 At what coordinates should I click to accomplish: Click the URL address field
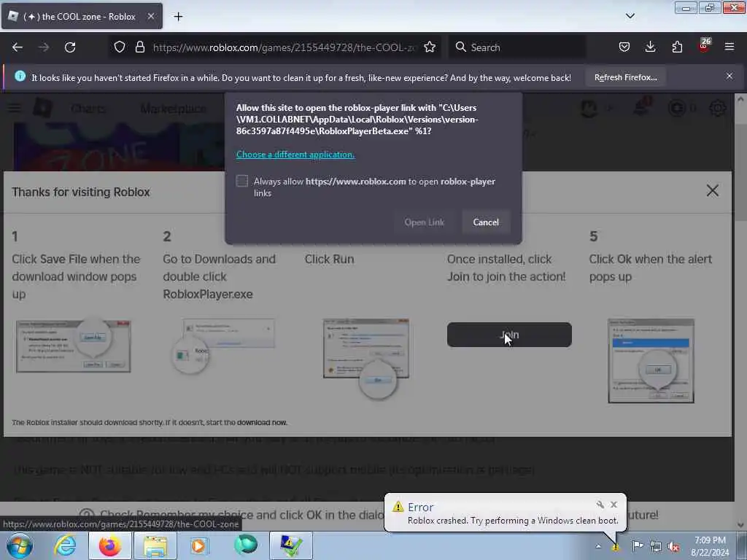tap(285, 47)
